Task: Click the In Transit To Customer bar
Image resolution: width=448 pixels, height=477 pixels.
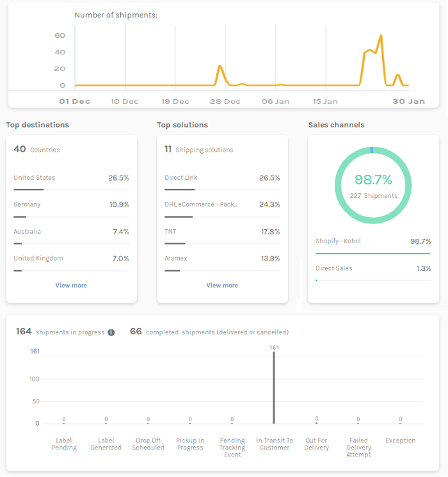Action: click(274, 387)
